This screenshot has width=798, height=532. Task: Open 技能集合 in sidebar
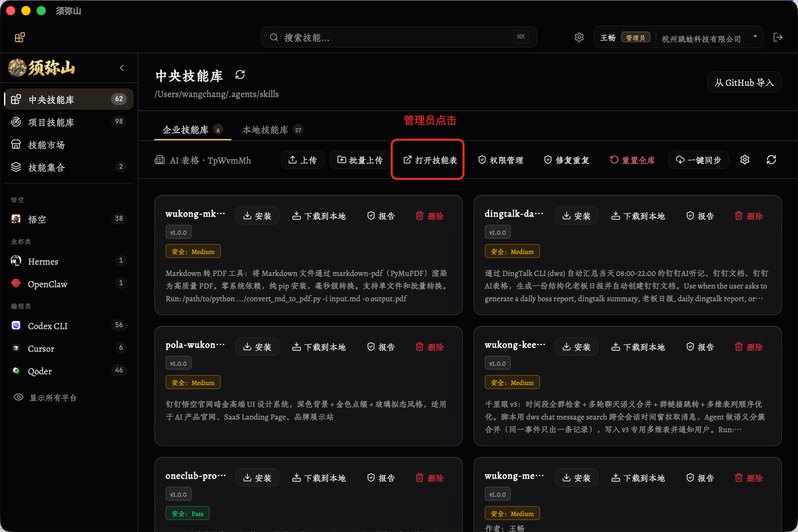[69, 167]
